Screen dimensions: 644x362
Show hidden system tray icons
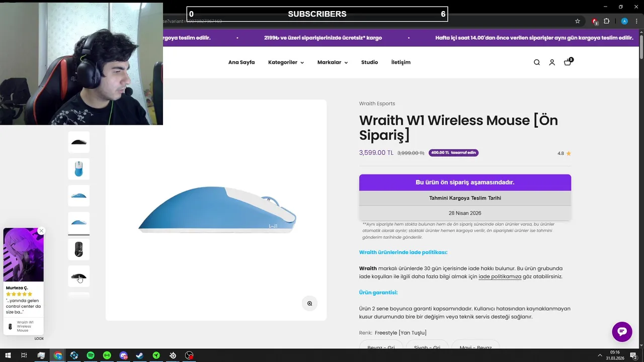(x=600, y=355)
